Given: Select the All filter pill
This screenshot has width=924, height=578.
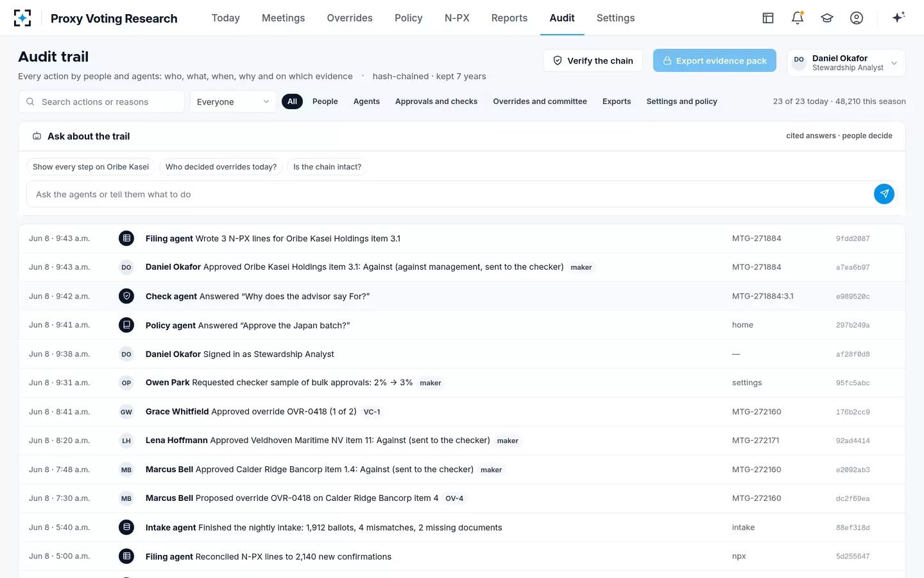Looking at the screenshot, I should [292, 101].
